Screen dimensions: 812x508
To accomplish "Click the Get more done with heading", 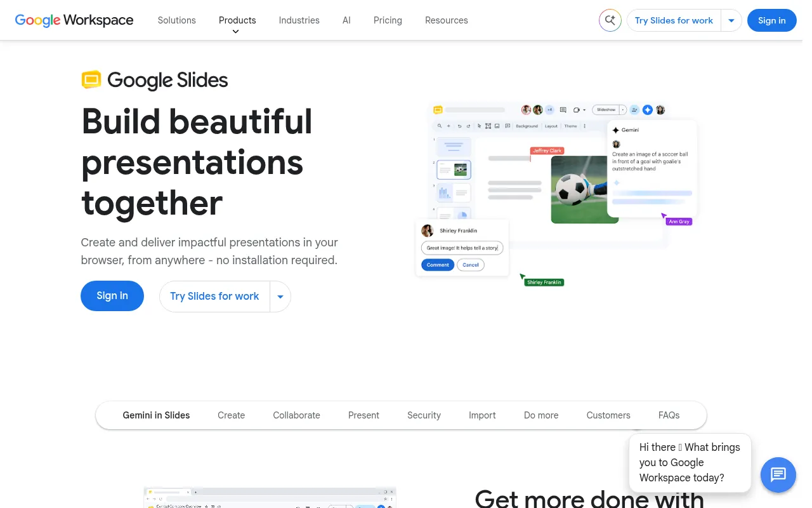I will (589, 498).
